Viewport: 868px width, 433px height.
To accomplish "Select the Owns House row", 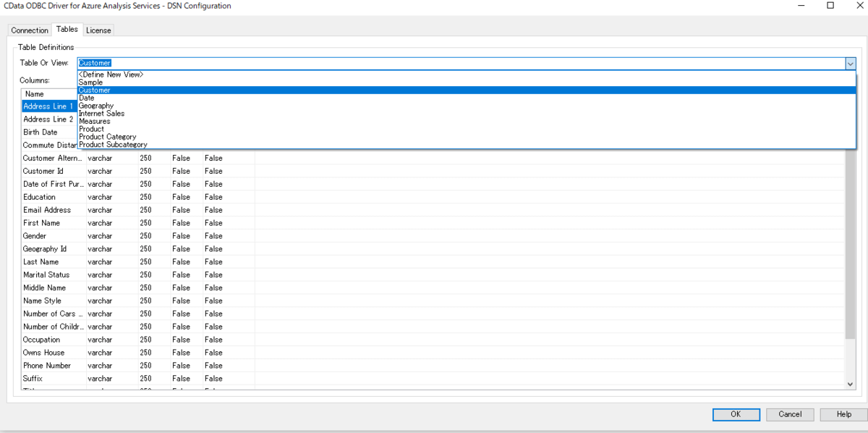I will tap(137, 353).
